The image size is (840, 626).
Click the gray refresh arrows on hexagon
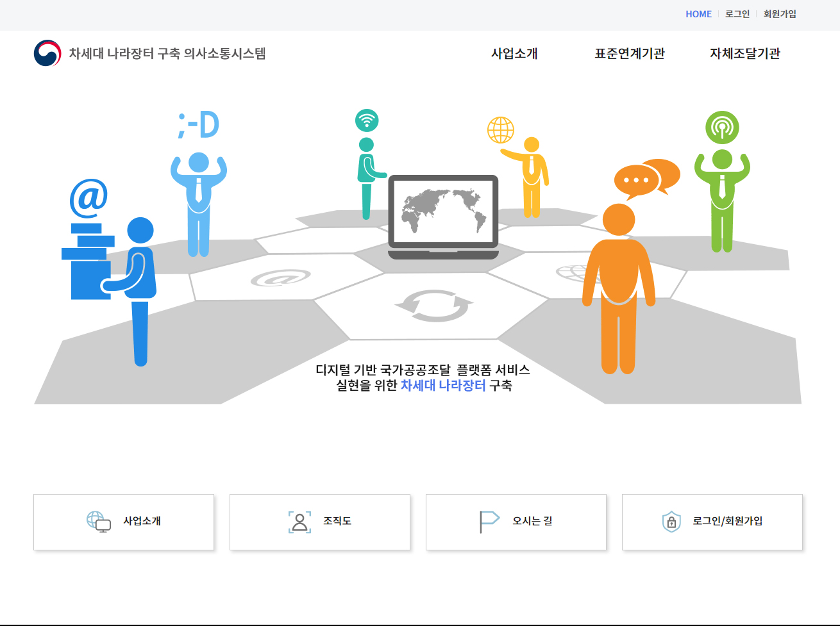tap(434, 306)
